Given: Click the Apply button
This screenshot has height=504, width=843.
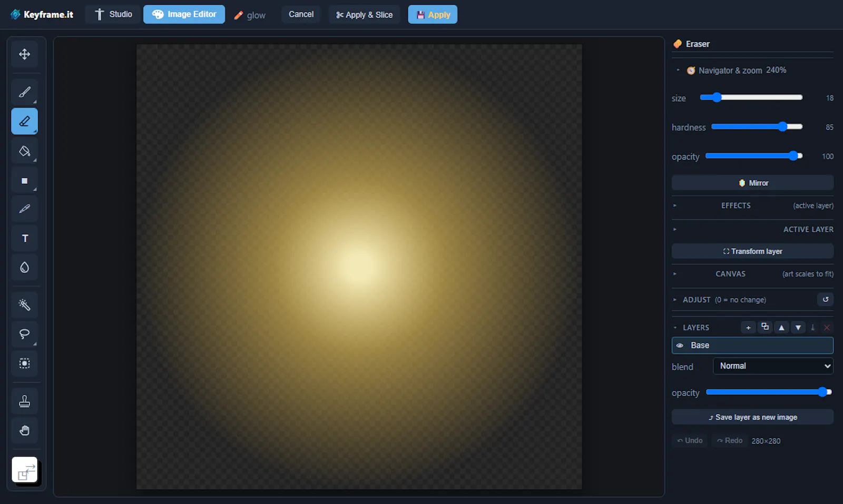Looking at the screenshot, I should coord(433,15).
